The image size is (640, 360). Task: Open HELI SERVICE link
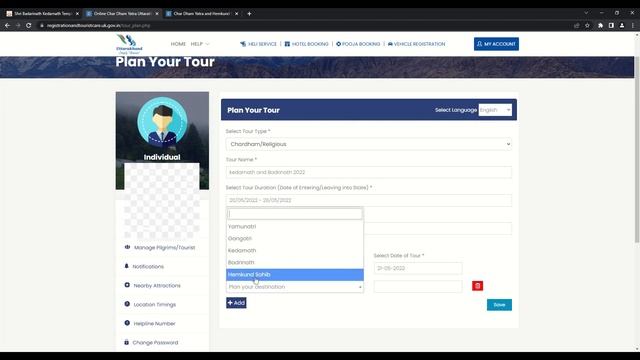[x=258, y=44]
